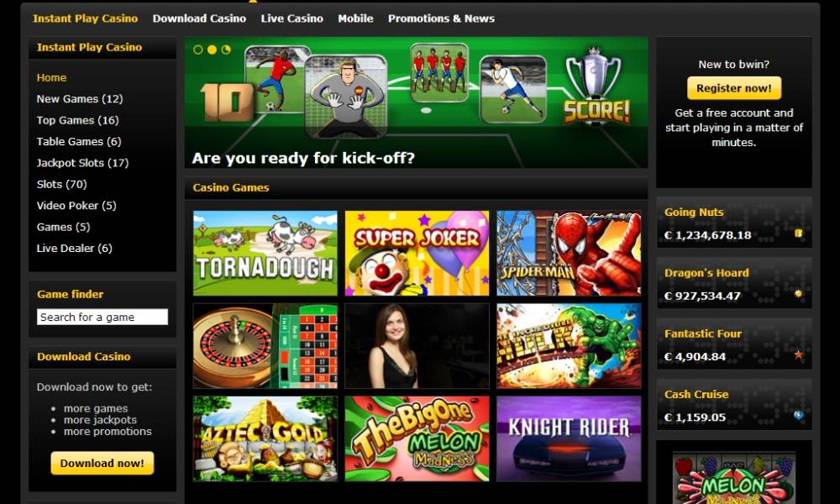Open the Knight Rider game tile
This screenshot has width=840, height=504.
coord(569,438)
